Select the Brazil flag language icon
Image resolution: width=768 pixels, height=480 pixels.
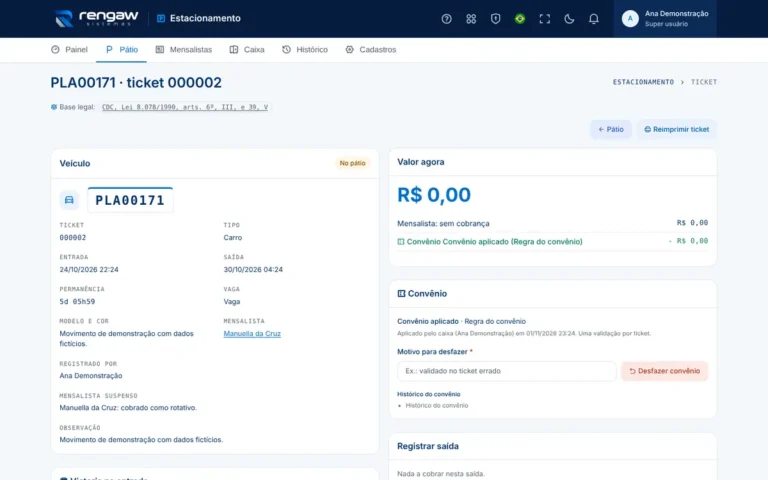(520, 19)
